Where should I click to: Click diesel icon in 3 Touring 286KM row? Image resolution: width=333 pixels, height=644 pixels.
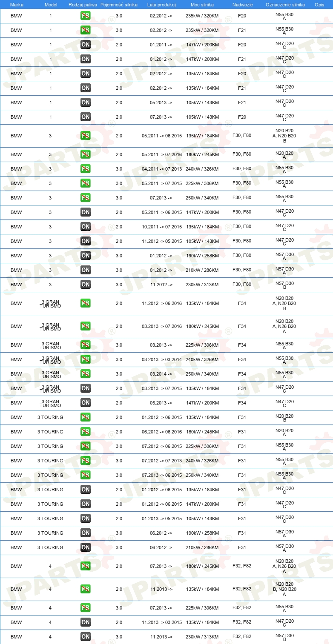pos(86,547)
